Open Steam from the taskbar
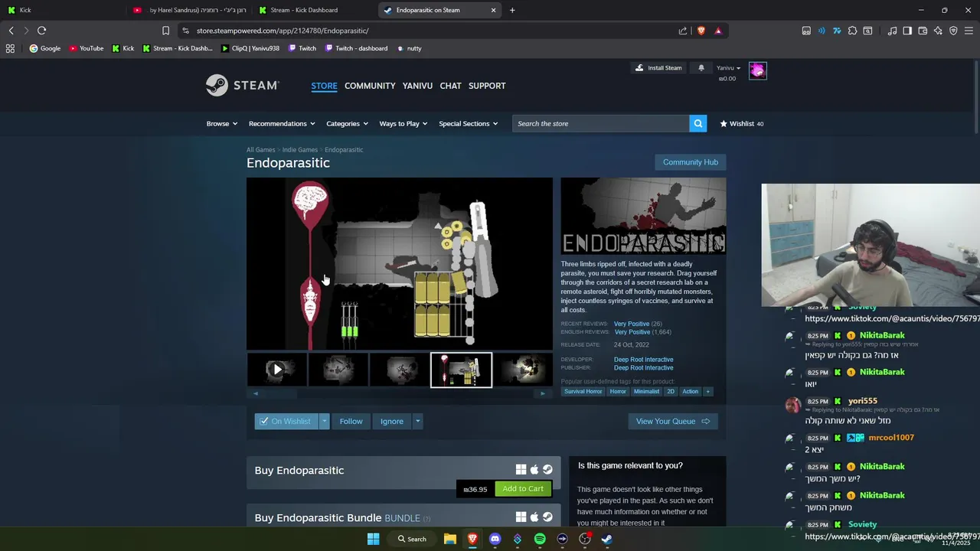 [607, 539]
